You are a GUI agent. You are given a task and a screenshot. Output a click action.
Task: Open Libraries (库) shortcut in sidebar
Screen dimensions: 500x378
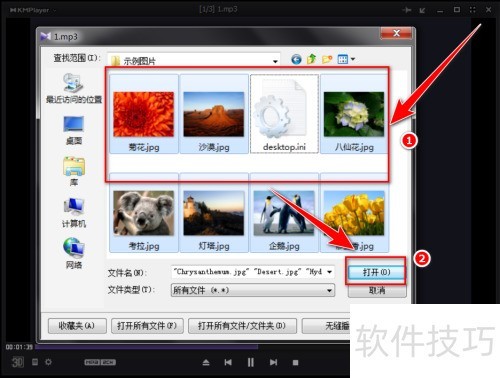pyautogui.click(x=74, y=171)
